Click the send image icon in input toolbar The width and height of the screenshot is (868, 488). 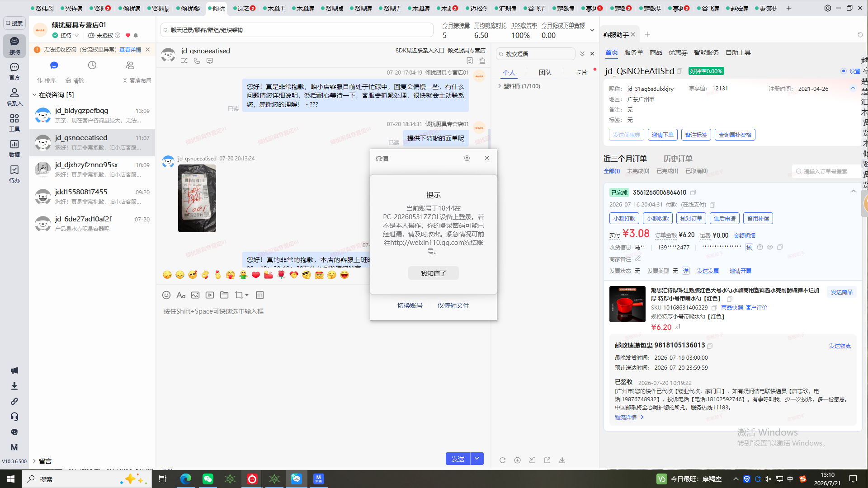click(x=195, y=295)
